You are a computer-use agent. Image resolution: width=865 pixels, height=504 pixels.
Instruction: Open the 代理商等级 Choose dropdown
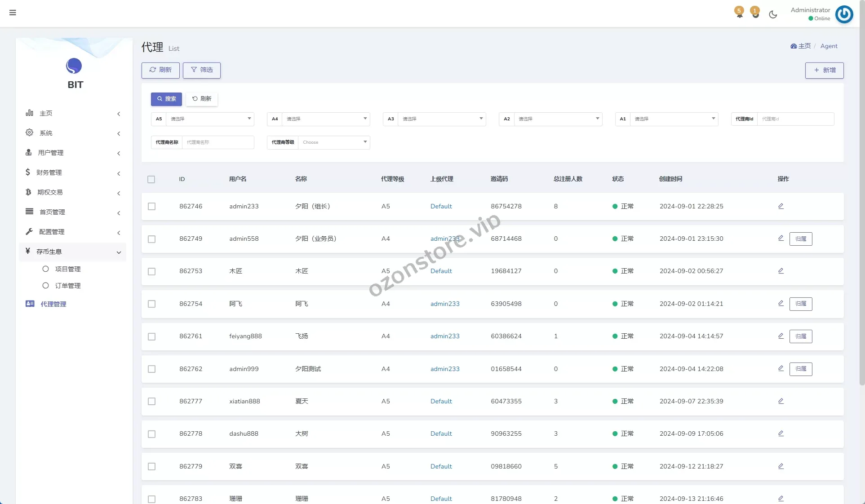click(333, 142)
